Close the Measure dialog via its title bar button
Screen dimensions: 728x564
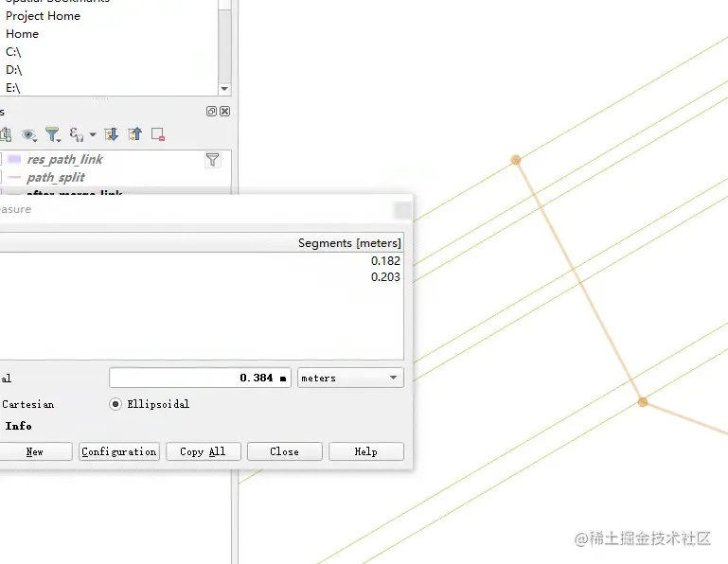tap(402, 210)
